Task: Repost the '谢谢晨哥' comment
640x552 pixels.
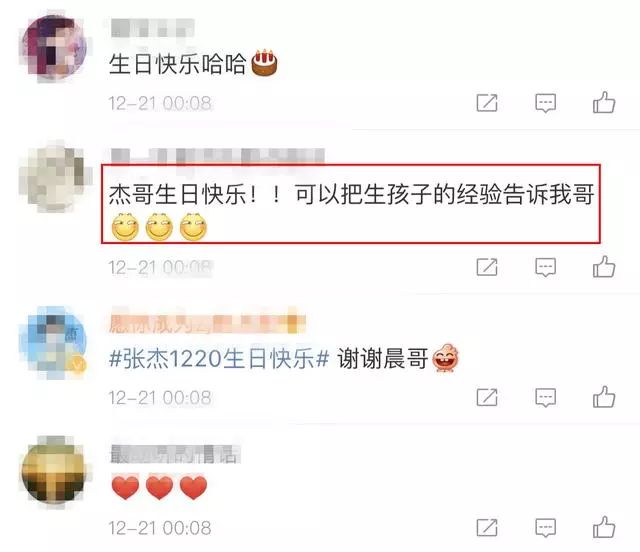Action: click(x=487, y=397)
